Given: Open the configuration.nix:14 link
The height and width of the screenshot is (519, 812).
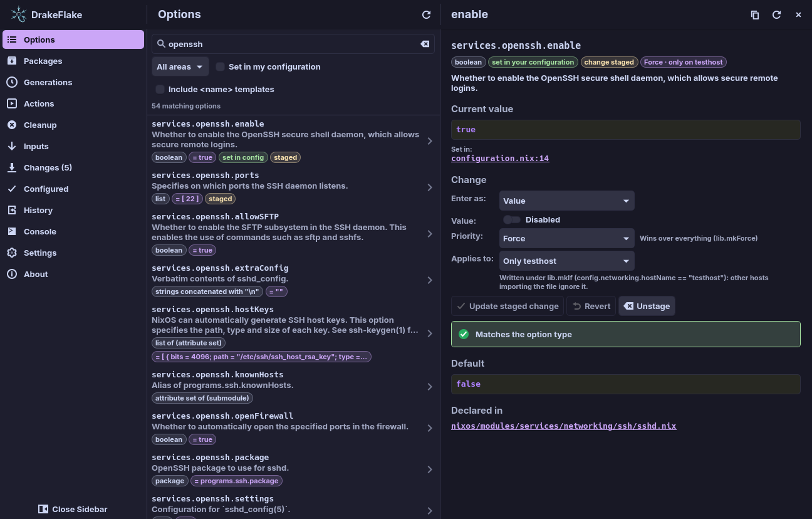Looking at the screenshot, I should [500, 159].
